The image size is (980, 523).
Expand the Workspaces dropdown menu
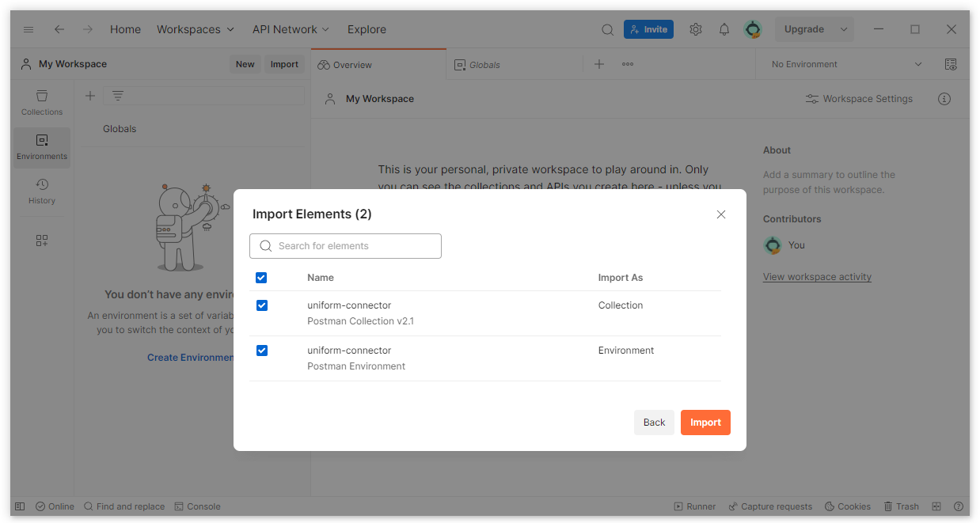coord(196,29)
